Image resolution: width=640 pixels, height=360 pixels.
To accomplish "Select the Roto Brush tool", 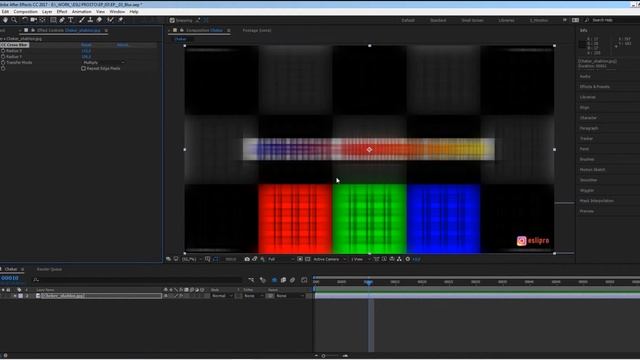I will pos(110,20).
